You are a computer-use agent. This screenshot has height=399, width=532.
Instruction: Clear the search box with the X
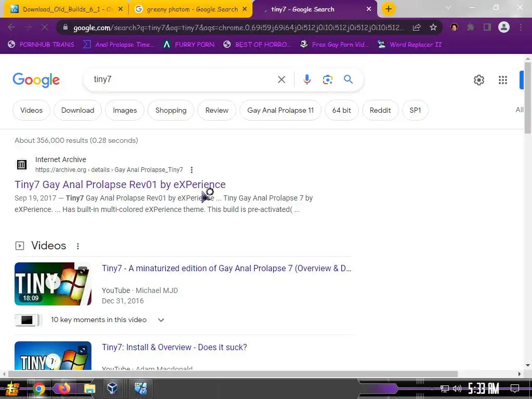pos(281,79)
